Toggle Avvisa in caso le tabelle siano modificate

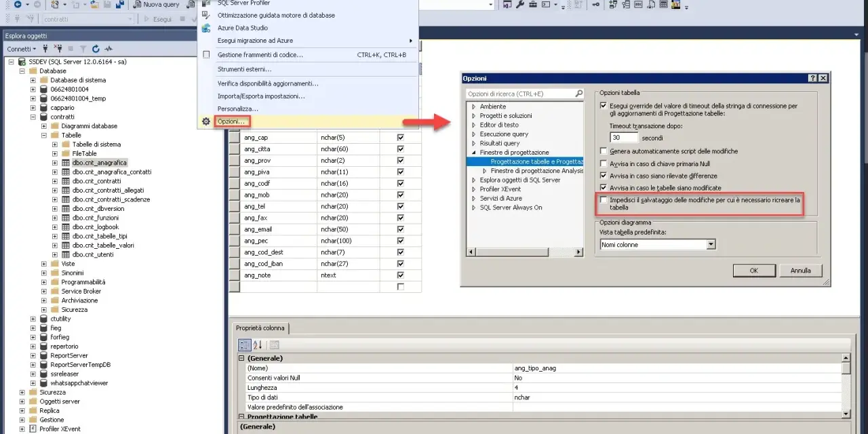(x=604, y=188)
